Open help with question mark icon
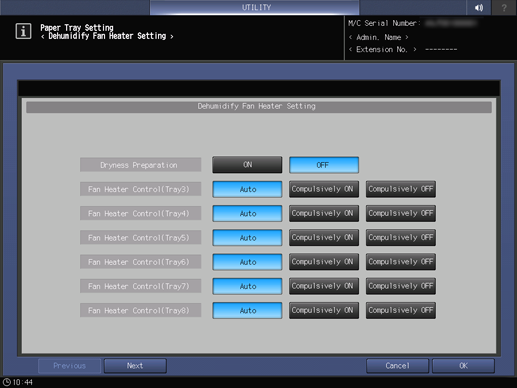Screen dimensions: 517x388 (504, 7)
